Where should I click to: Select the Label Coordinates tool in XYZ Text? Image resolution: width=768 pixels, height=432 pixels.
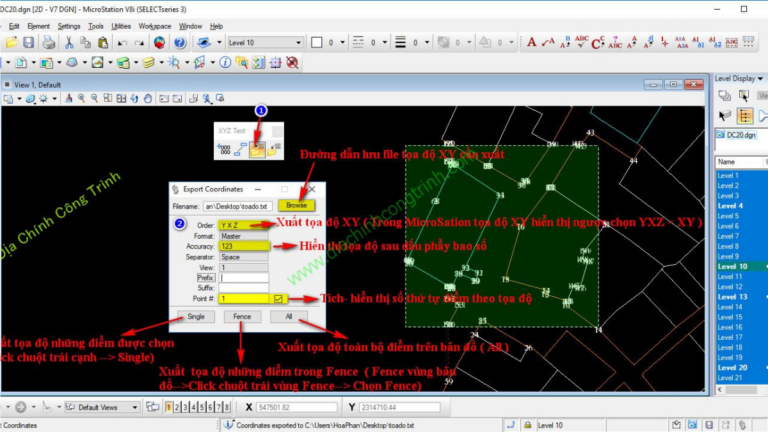click(225, 148)
